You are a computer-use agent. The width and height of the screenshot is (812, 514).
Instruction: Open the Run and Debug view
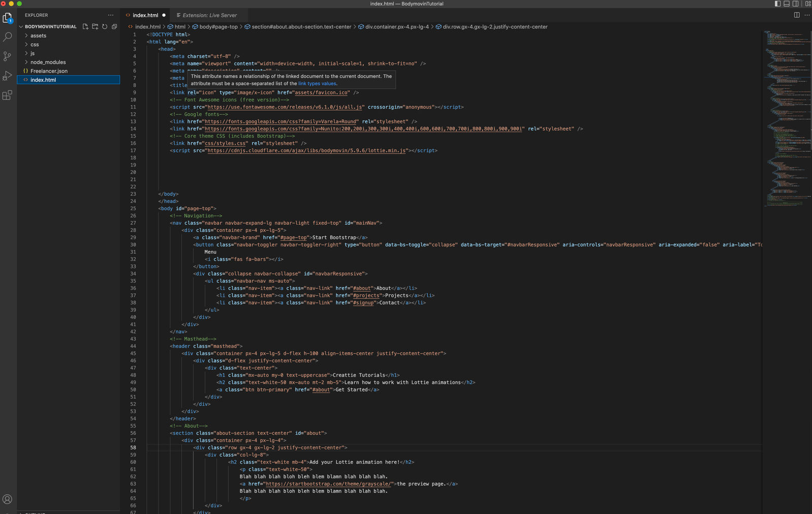(x=8, y=75)
